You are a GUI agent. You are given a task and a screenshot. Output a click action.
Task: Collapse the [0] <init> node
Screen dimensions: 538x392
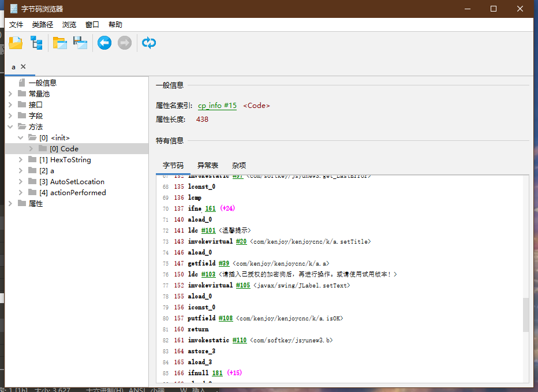coord(21,137)
